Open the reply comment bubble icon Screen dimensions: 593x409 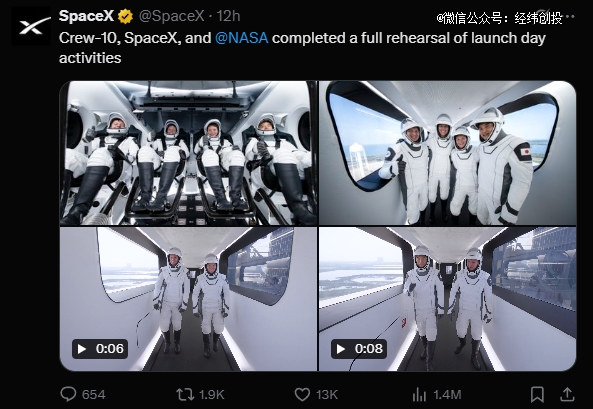(x=68, y=394)
